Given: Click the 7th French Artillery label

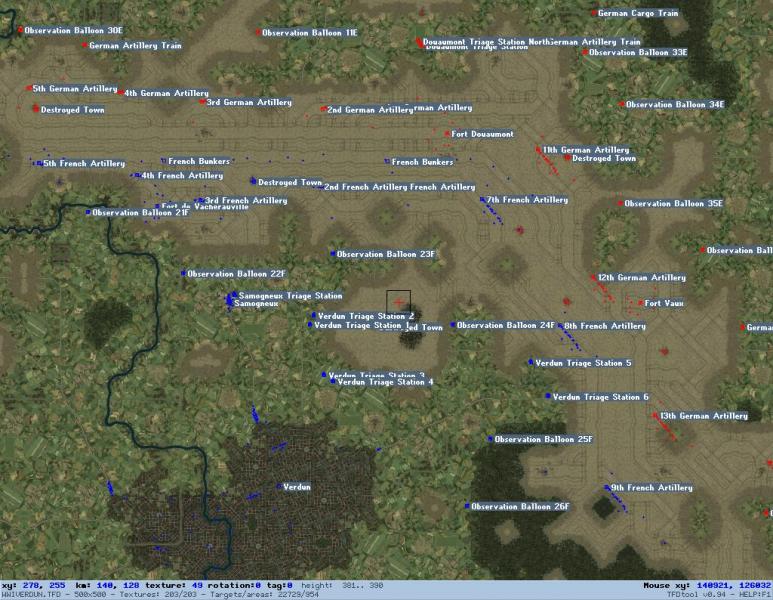Looking at the screenshot, I should (527, 200).
